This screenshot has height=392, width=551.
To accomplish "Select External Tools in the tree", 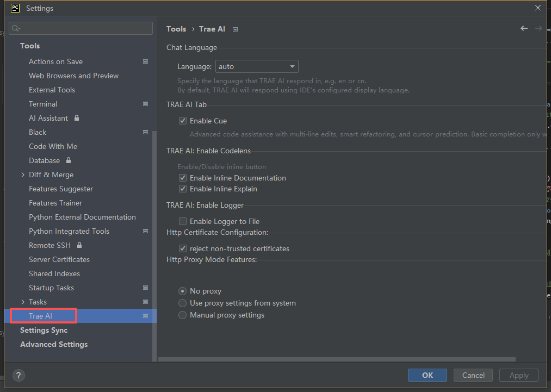I will click(52, 90).
